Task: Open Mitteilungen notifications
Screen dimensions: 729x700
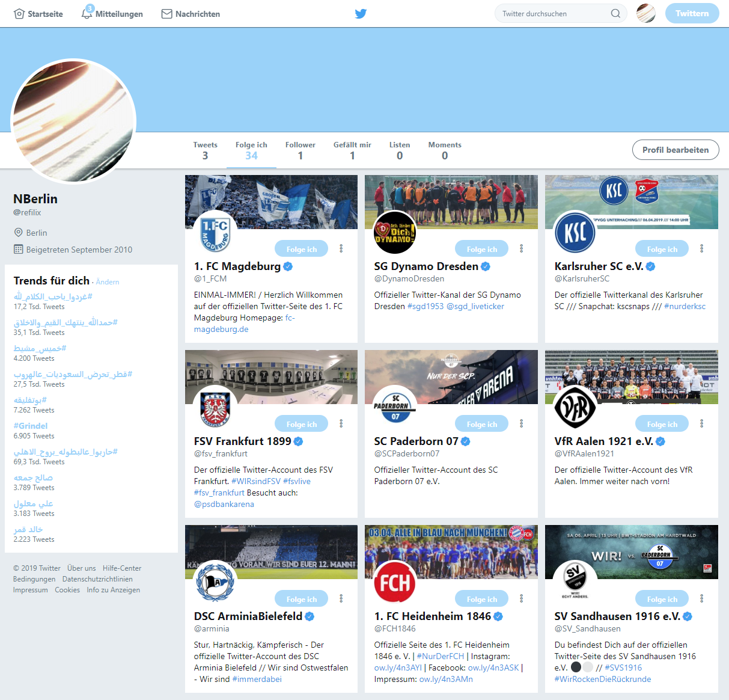Action: click(x=112, y=14)
